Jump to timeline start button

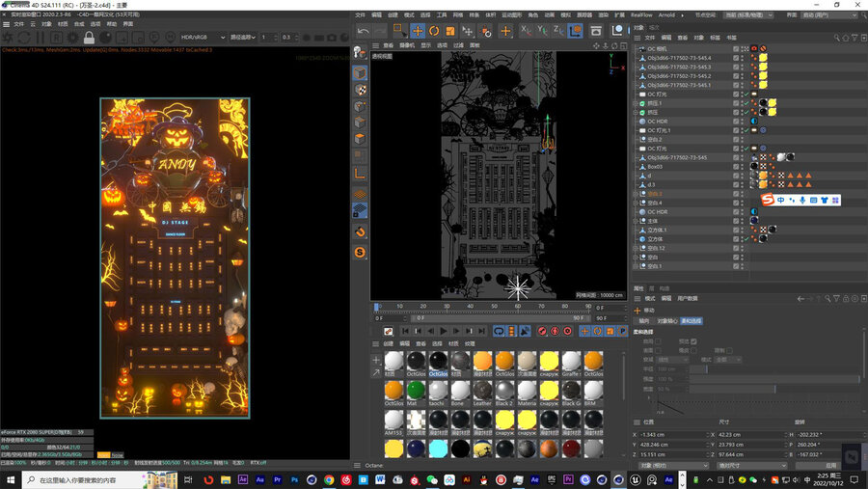click(405, 331)
